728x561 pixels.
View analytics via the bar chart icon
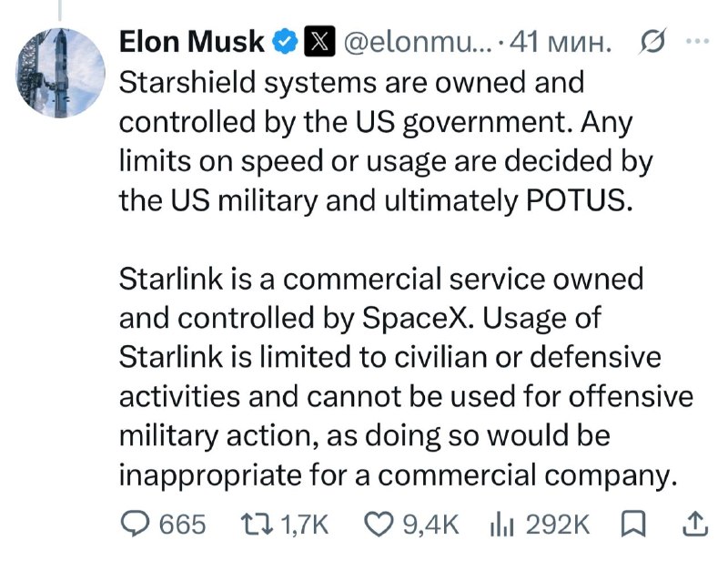coord(502,525)
